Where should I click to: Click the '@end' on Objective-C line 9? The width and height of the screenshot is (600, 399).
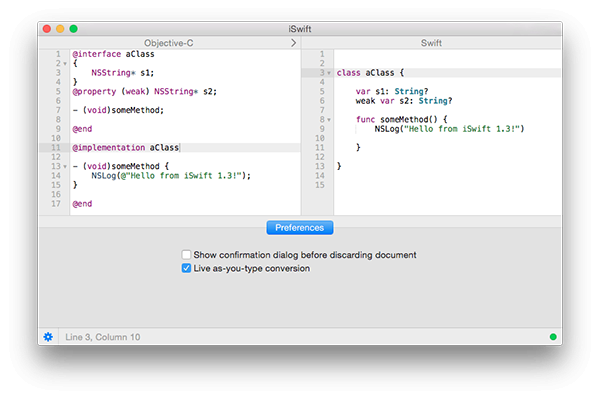click(x=82, y=129)
